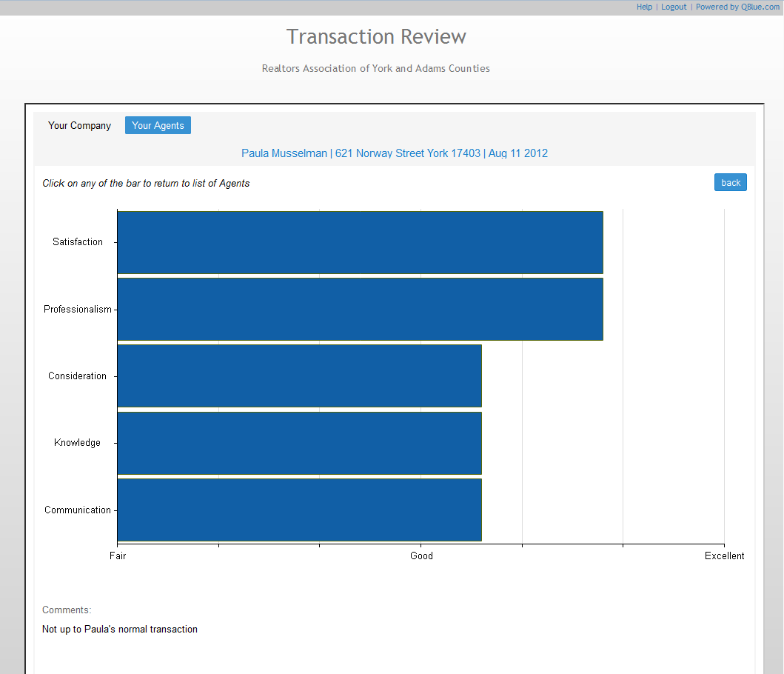This screenshot has height=674, width=784.
Task: Click the Knowledge rating bar
Action: pos(299,443)
